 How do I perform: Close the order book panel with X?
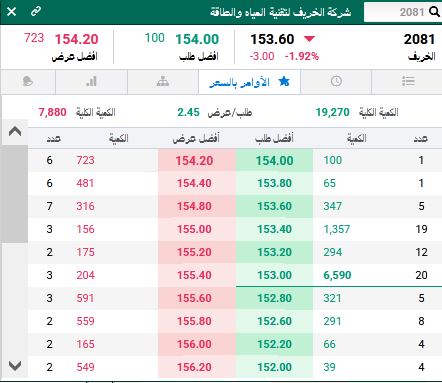click(x=11, y=12)
